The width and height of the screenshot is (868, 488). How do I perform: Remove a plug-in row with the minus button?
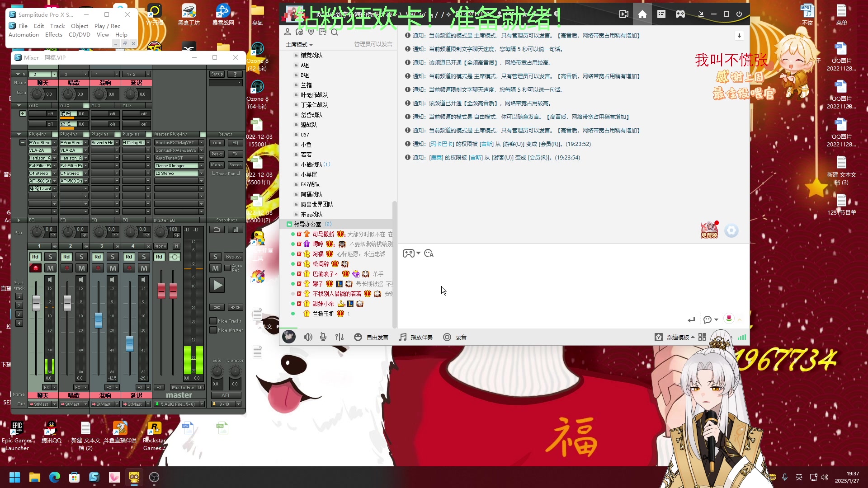point(23,142)
